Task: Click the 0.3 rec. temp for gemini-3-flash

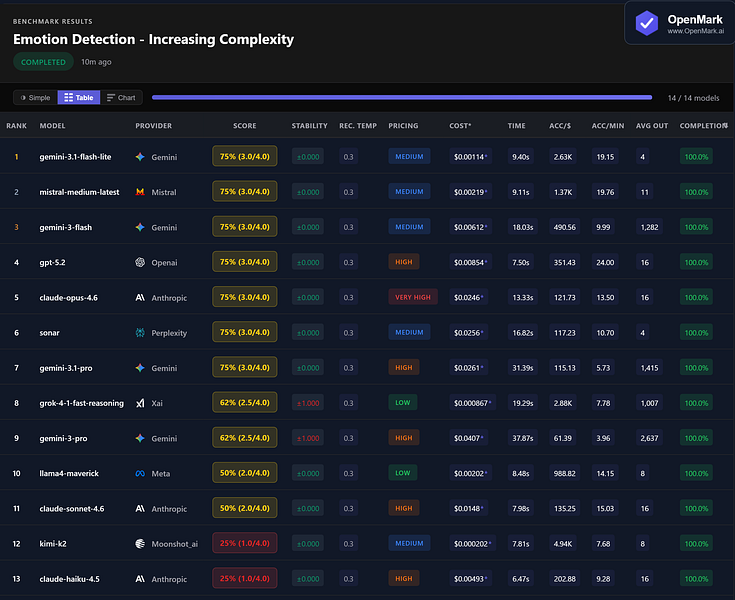Action: tap(348, 227)
